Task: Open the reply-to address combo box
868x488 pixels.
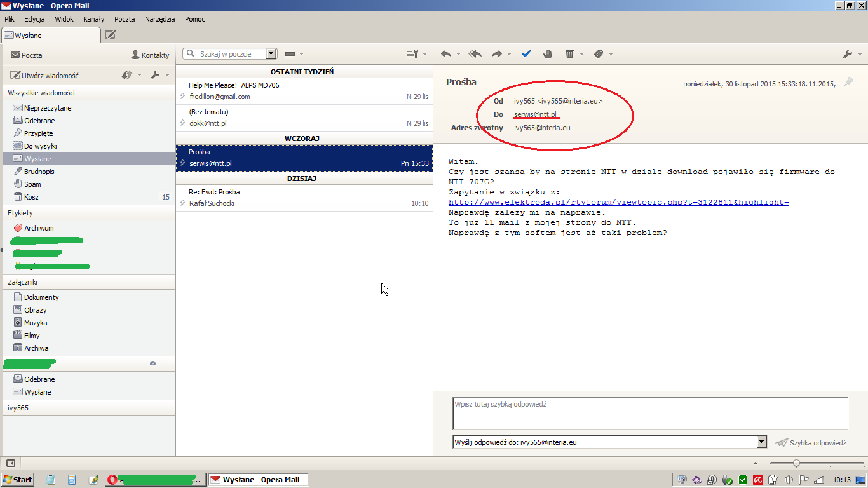Action: click(x=610, y=442)
